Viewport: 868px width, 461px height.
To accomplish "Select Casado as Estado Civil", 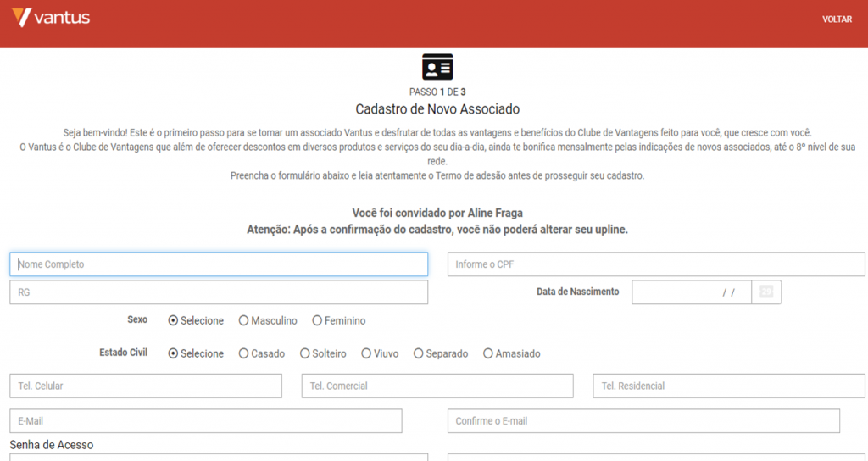I will pyautogui.click(x=244, y=353).
